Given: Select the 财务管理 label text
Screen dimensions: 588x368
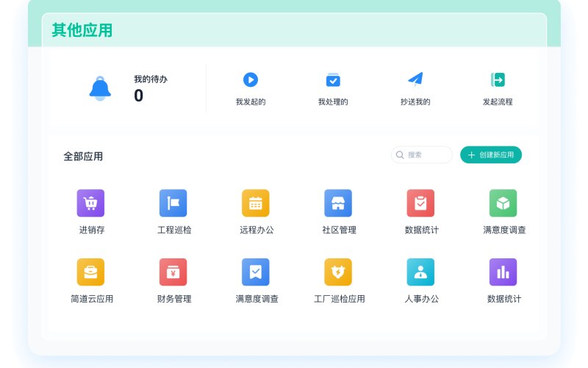Looking at the screenshot, I should click(x=174, y=299).
